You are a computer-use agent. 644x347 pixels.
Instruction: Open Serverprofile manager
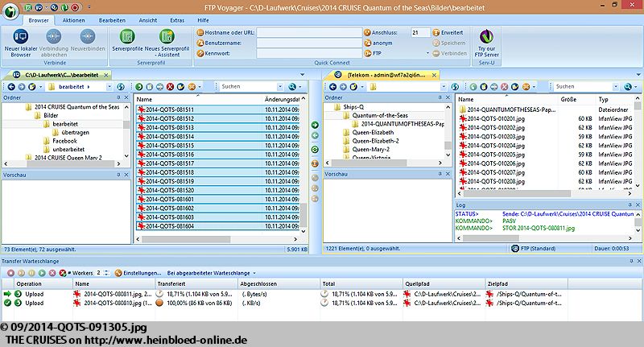(x=127, y=40)
